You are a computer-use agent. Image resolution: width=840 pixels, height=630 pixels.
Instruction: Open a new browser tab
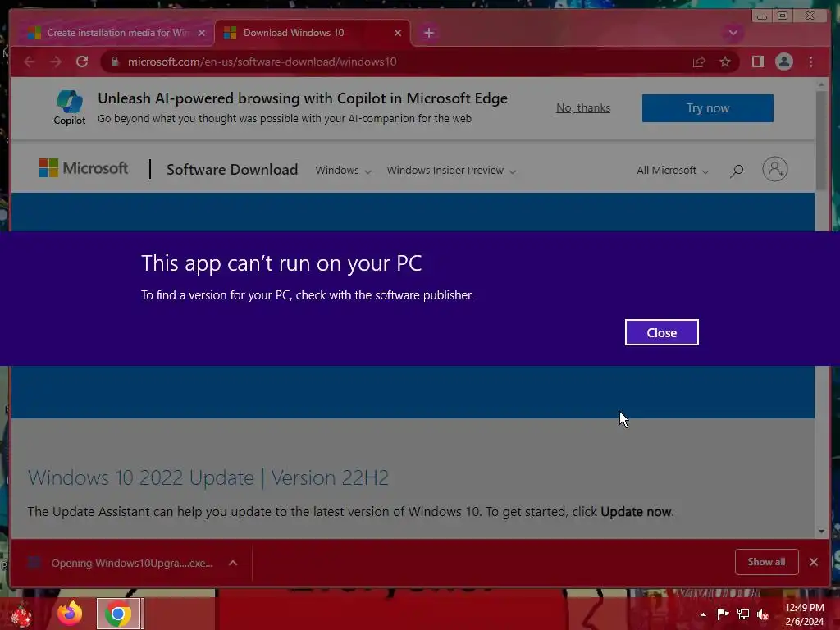point(428,33)
